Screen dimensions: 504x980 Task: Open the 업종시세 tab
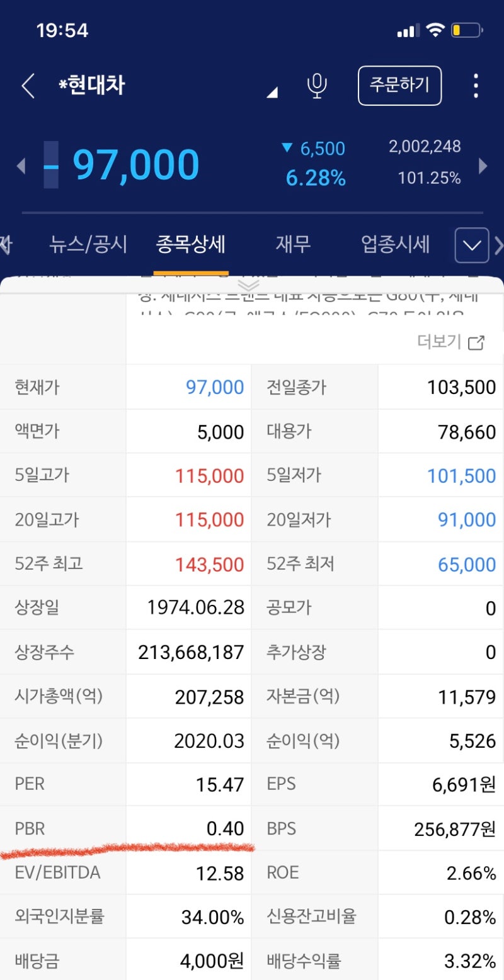(395, 244)
